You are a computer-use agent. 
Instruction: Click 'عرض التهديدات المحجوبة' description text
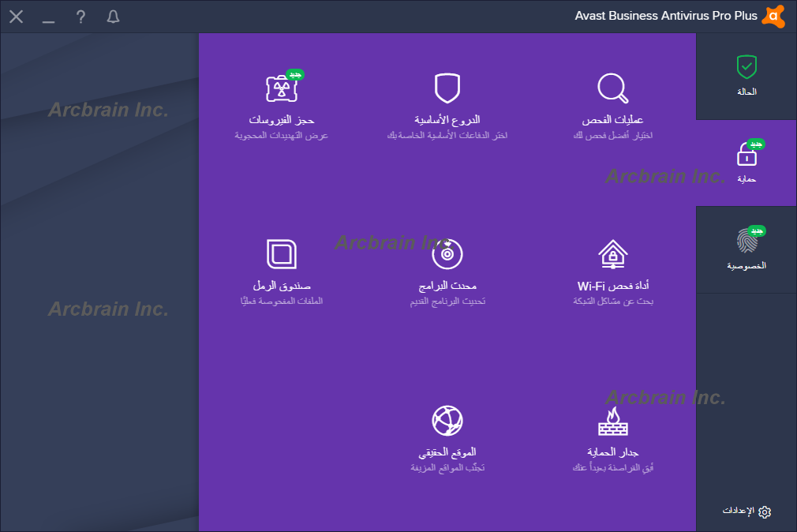282,135
